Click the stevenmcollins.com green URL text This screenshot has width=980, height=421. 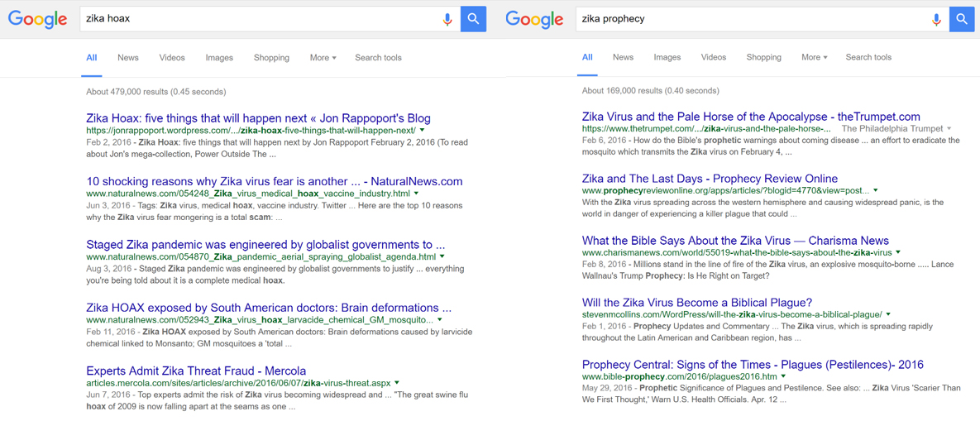[x=731, y=315]
